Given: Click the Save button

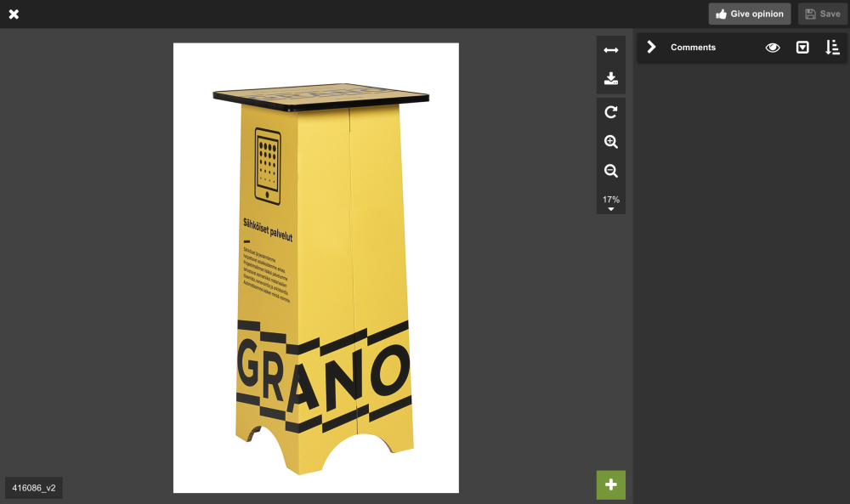Looking at the screenshot, I should [x=822, y=14].
